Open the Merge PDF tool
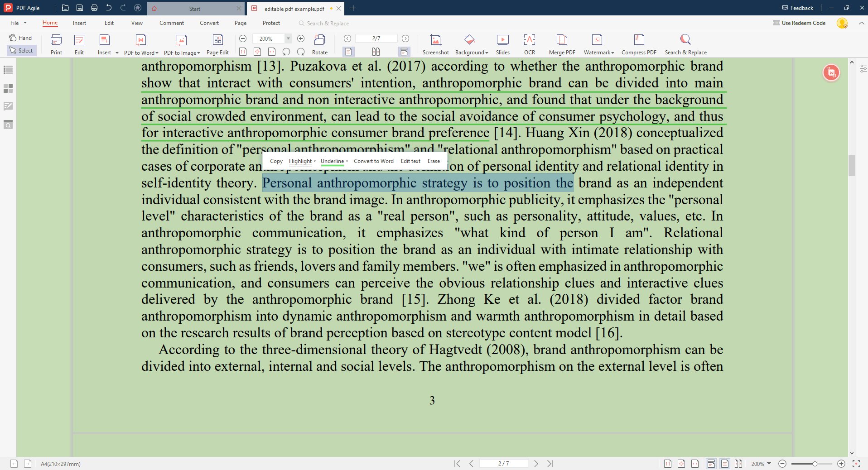The image size is (868, 470). [x=562, y=44]
